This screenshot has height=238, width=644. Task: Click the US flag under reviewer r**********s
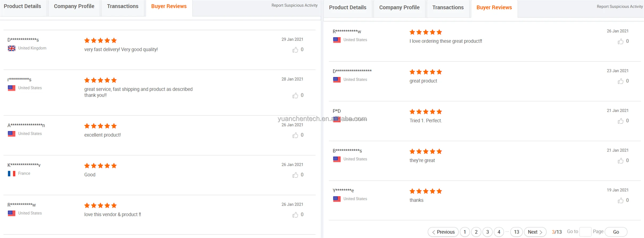[11, 88]
